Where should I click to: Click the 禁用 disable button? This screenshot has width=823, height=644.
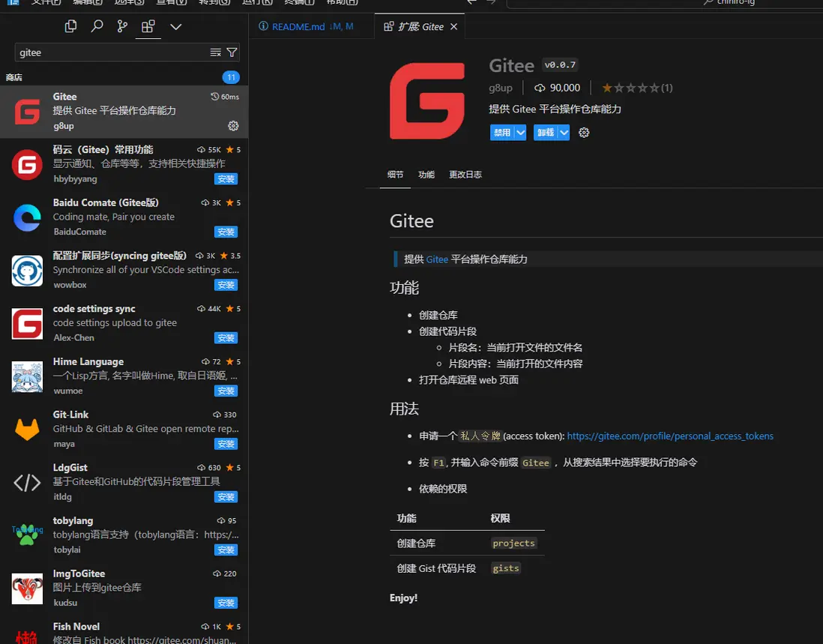click(x=502, y=133)
